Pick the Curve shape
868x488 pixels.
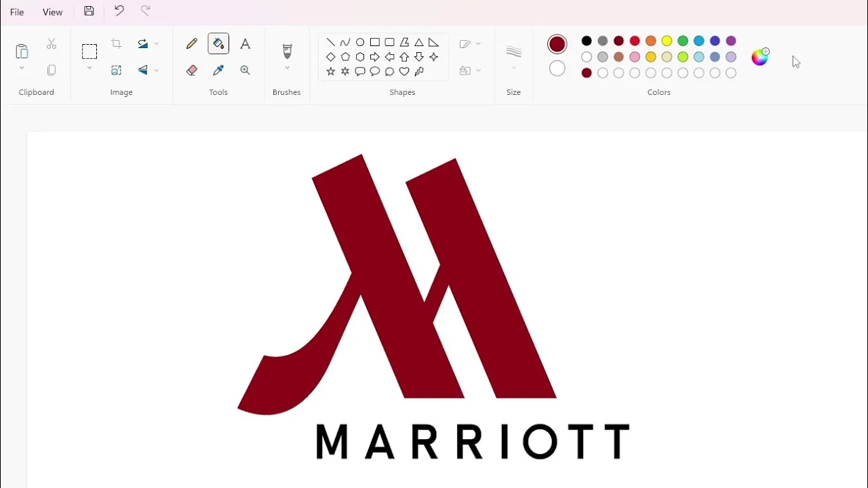[345, 42]
